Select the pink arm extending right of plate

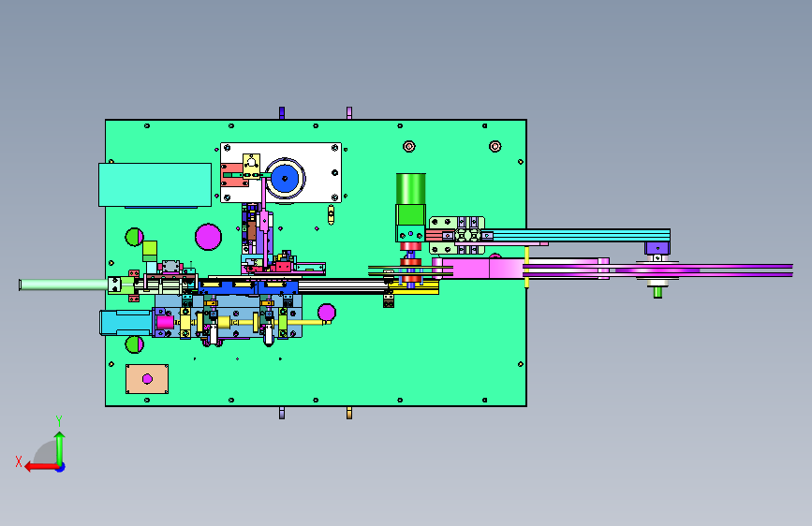pyautogui.click(x=523, y=269)
